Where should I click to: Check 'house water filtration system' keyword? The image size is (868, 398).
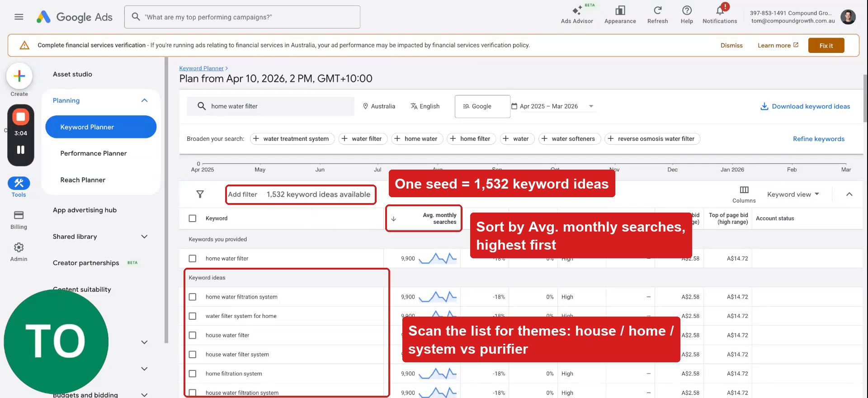[x=193, y=393]
